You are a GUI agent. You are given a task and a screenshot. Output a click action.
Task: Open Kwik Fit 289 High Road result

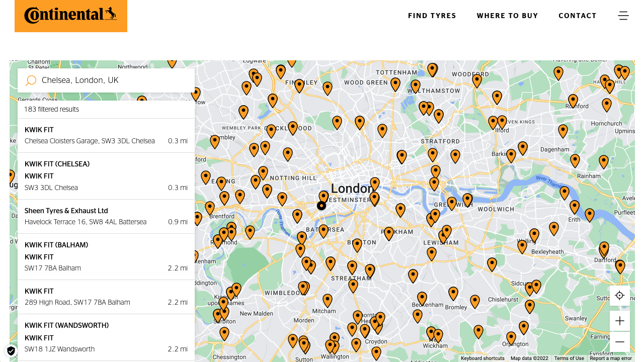pyautogui.click(x=106, y=297)
